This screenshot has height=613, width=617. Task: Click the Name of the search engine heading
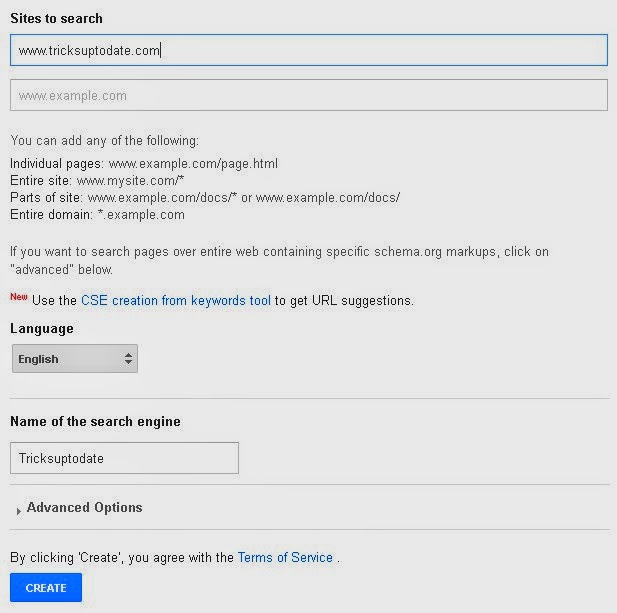(x=95, y=421)
